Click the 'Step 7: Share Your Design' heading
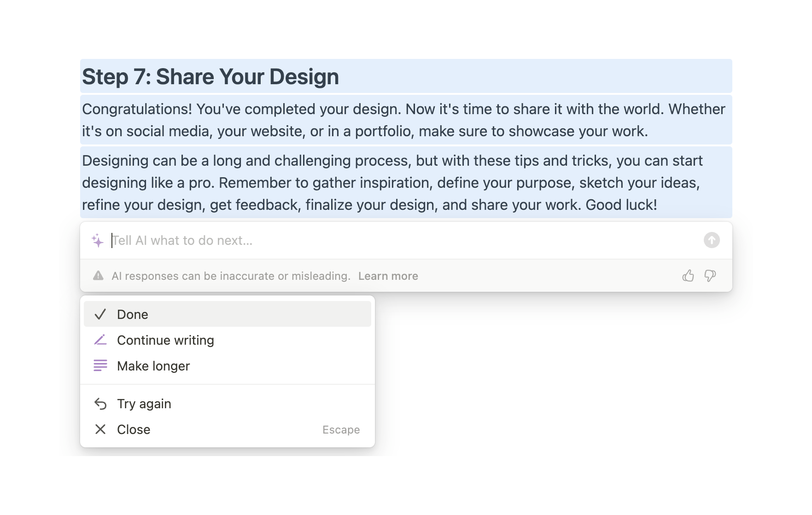The width and height of the screenshot is (812, 515). tap(210, 76)
